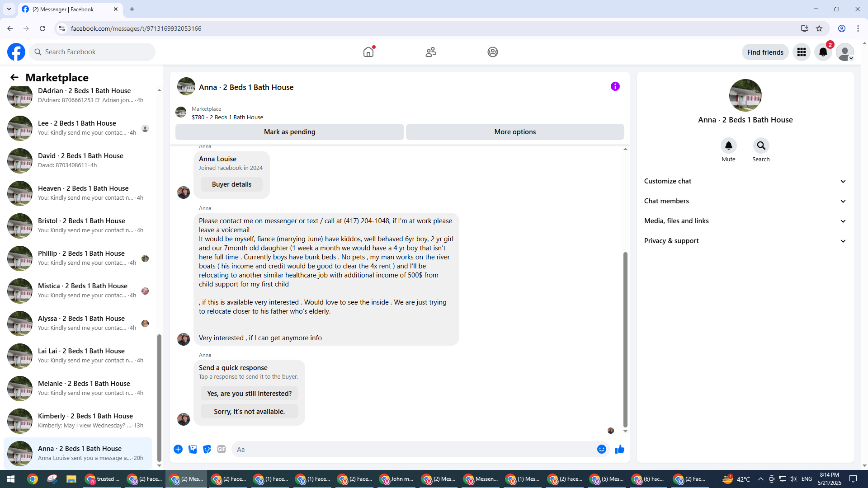Attach a photo using image icon

[193, 449]
